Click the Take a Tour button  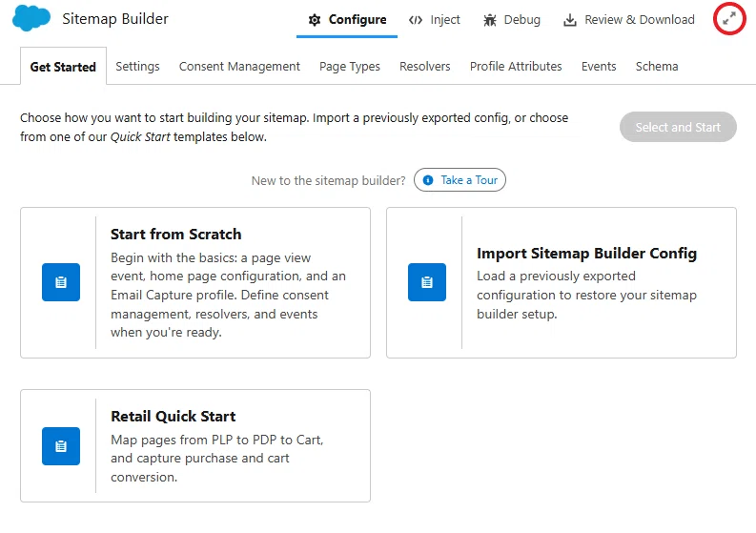click(x=460, y=180)
